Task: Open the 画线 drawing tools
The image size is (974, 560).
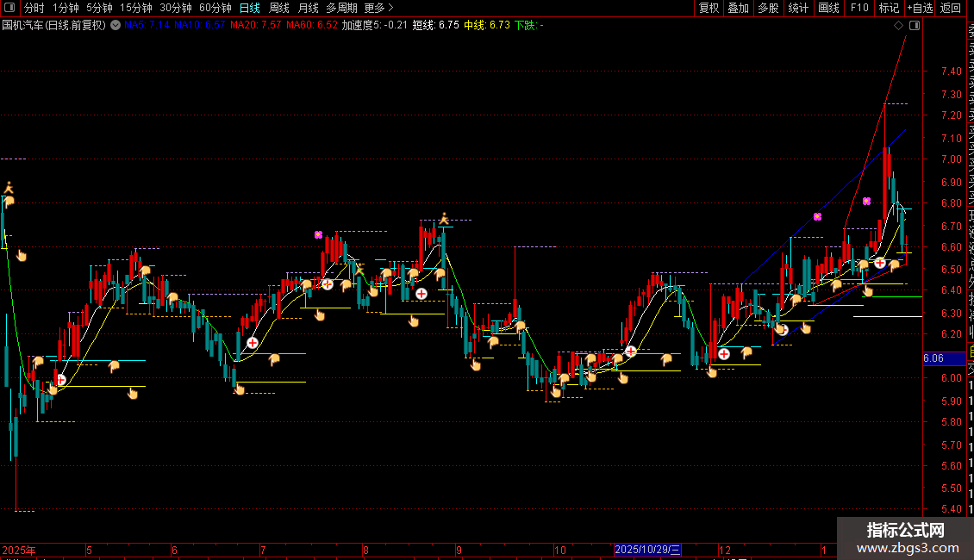Action: click(x=828, y=8)
